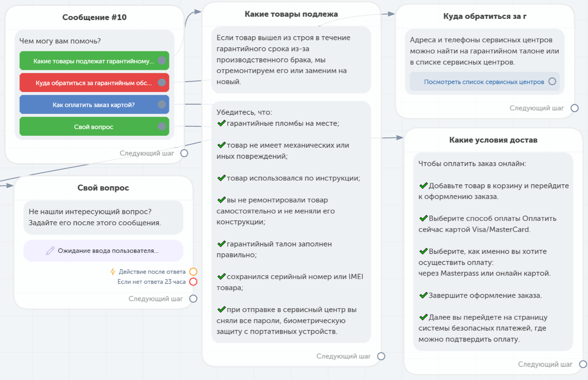
Task: Select the 'Куда обратиться за г' block header
Action: pyautogui.click(x=485, y=16)
